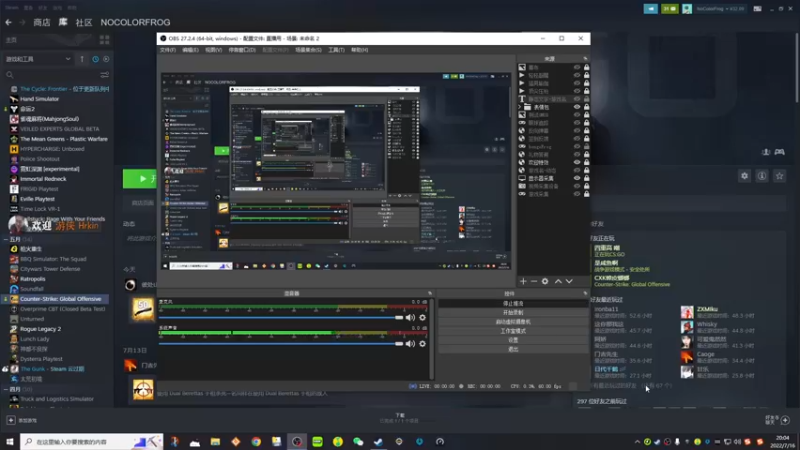Viewport: 800px width, 450px height.
Task: Go to the 商店 tab in Steam
Action: [42, 22]
